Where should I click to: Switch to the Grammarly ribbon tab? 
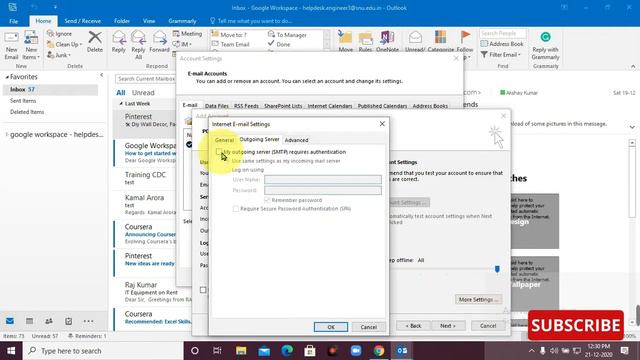(x=182, y=21)
